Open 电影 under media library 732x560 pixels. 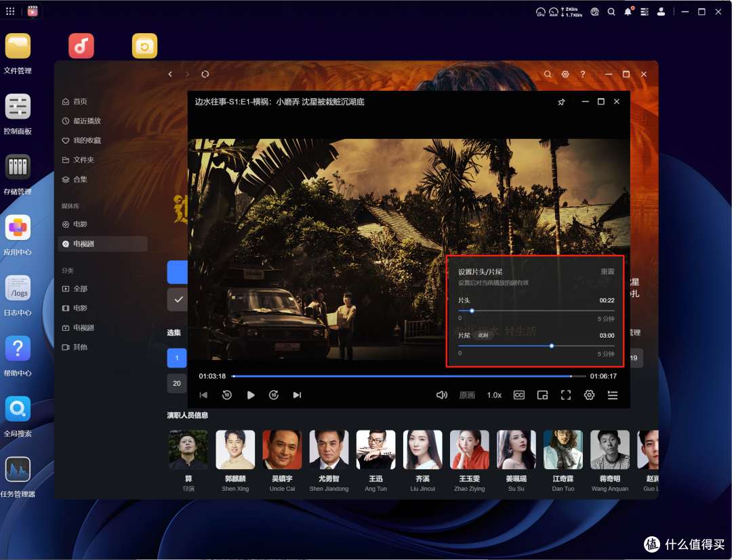click(x=103, y=224)
